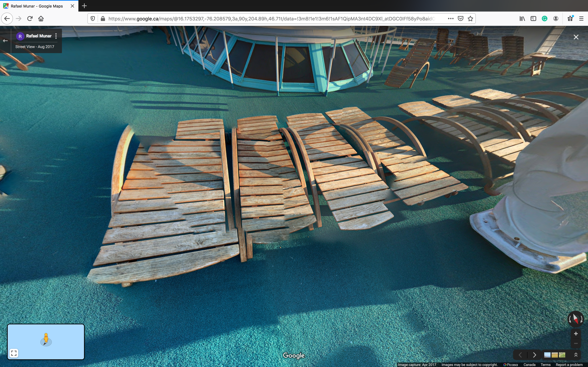Viewport: 588px width, 367px height.
Task: Open the Firefox hamburger menu
Action: pos(581,19)
